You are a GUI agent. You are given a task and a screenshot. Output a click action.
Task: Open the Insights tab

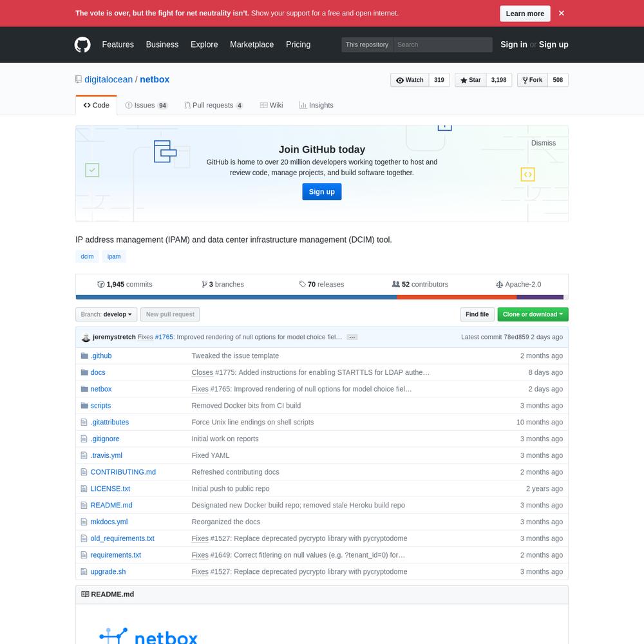pyautogui.click(x=316, y=105)
